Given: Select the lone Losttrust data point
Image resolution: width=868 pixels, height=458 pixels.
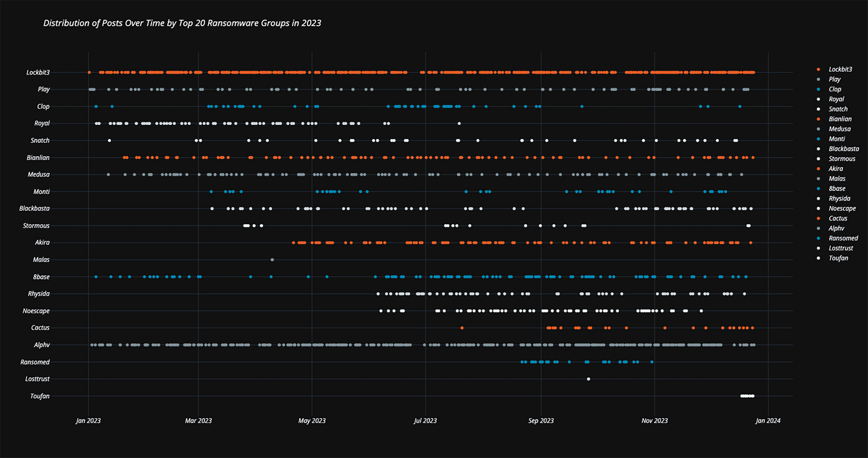Looking at the screenshot, I should (589, 379).
